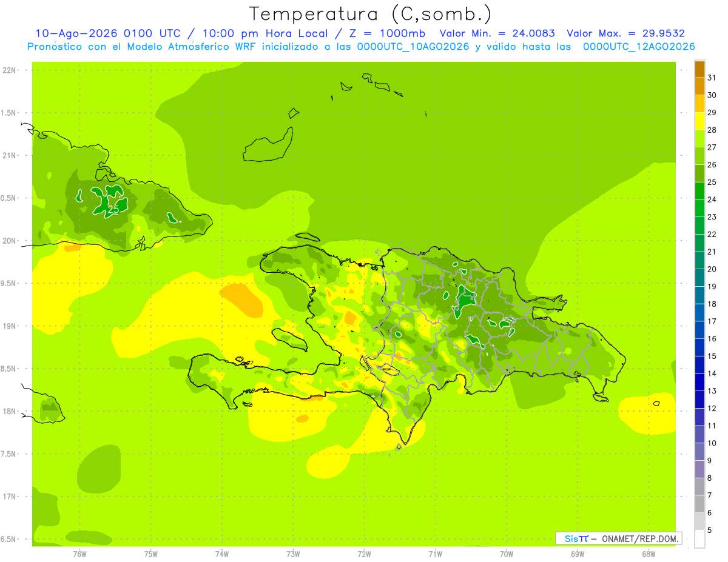The height and width of the screenshot is (562, 728).
Task: Pick the light orange 29–30 color bar segment
Action: point(699,104)
